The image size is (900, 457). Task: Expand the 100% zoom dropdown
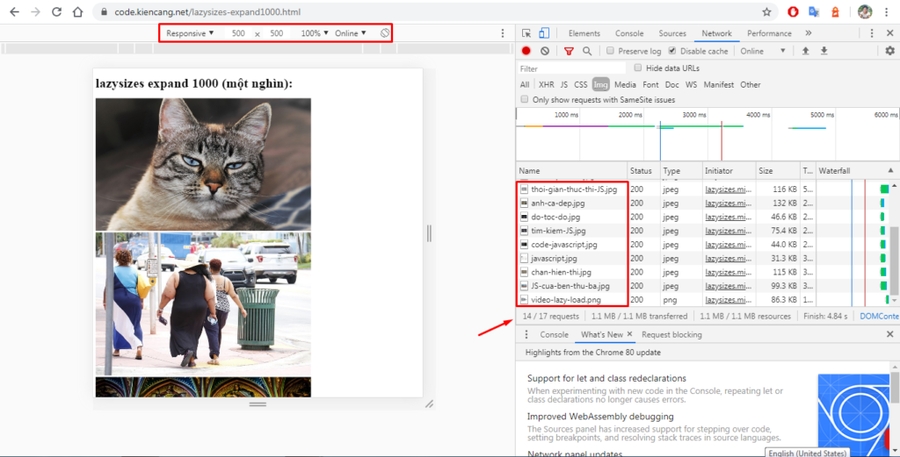314,33
